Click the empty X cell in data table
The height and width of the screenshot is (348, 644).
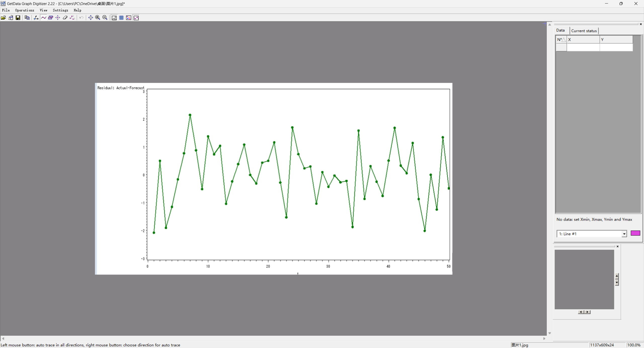pyautogui.click(x=583, y=47)
